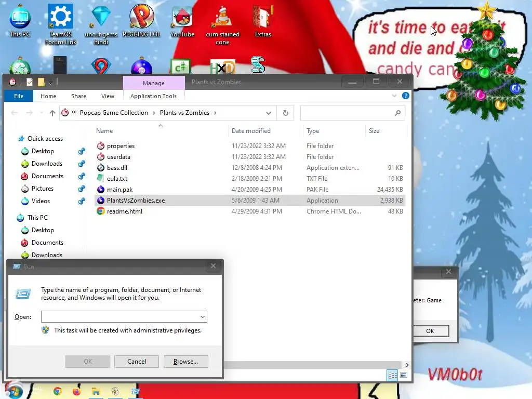Click the Open text field in Run

coord(121,317)
